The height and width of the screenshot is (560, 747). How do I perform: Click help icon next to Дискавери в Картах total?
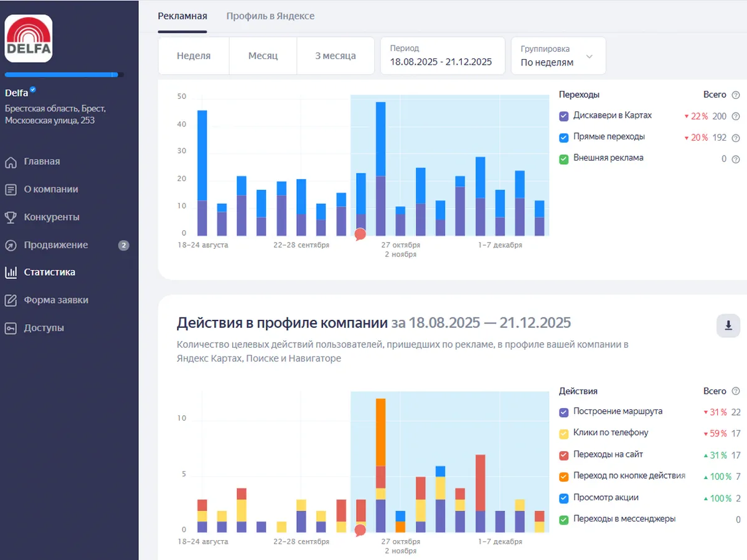[x=736, y=116]
